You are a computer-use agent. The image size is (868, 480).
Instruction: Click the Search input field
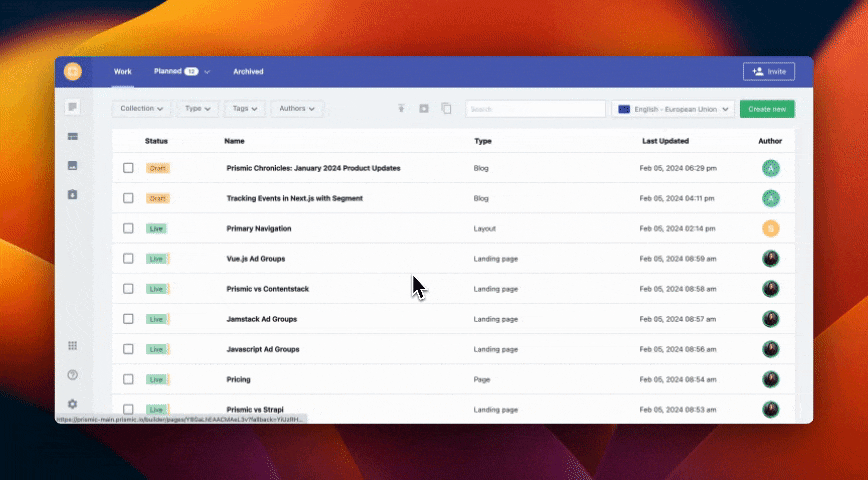[535, 109]
